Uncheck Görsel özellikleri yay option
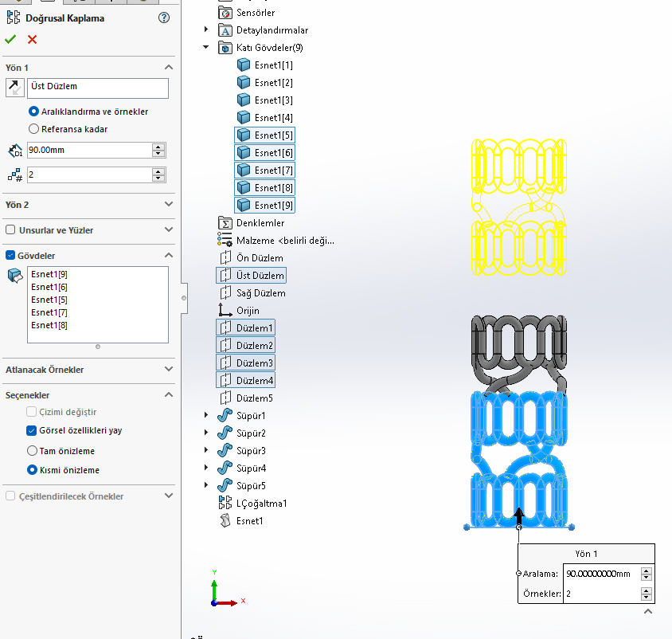672x639 pixels. click(x=32, y=431)
